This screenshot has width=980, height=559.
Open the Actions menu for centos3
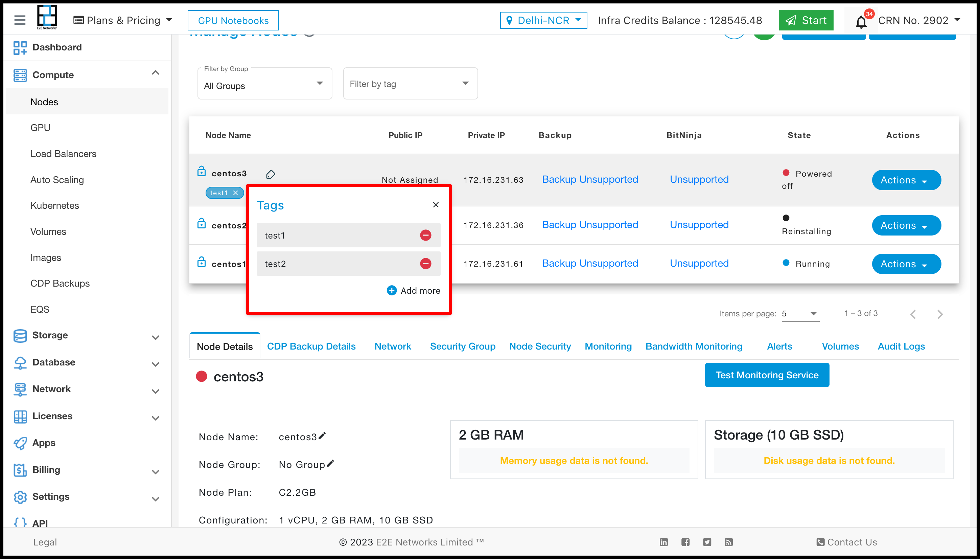point(906,180)
